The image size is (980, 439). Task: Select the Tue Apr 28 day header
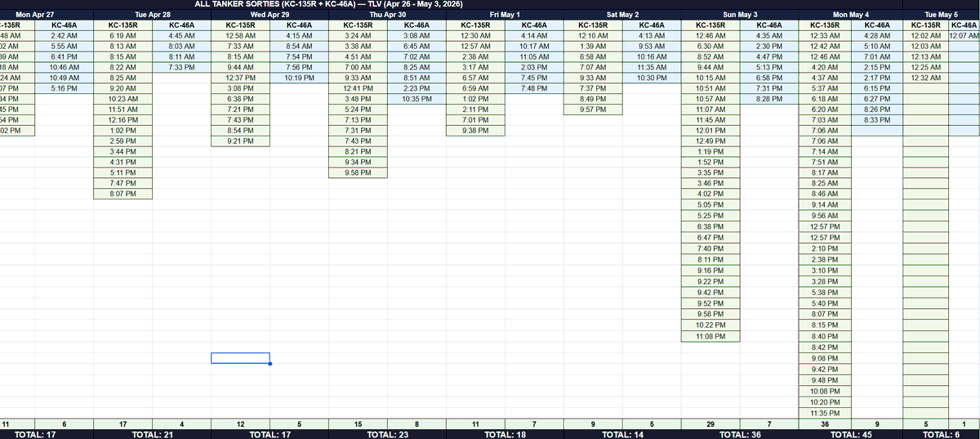pos(153,15)
